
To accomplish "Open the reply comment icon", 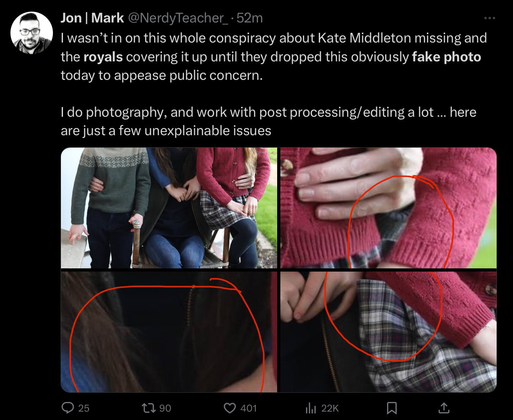I will [68, 408].
